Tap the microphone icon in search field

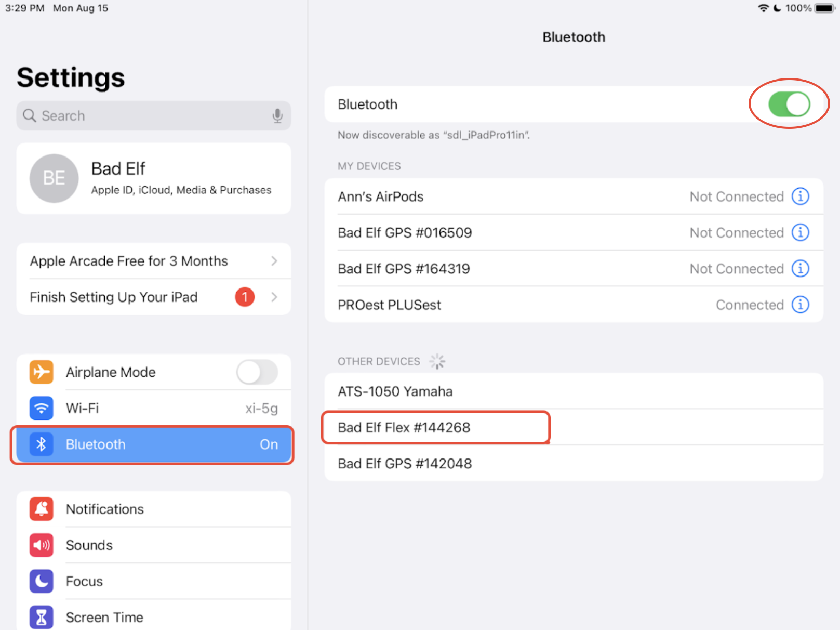(277, 115)
